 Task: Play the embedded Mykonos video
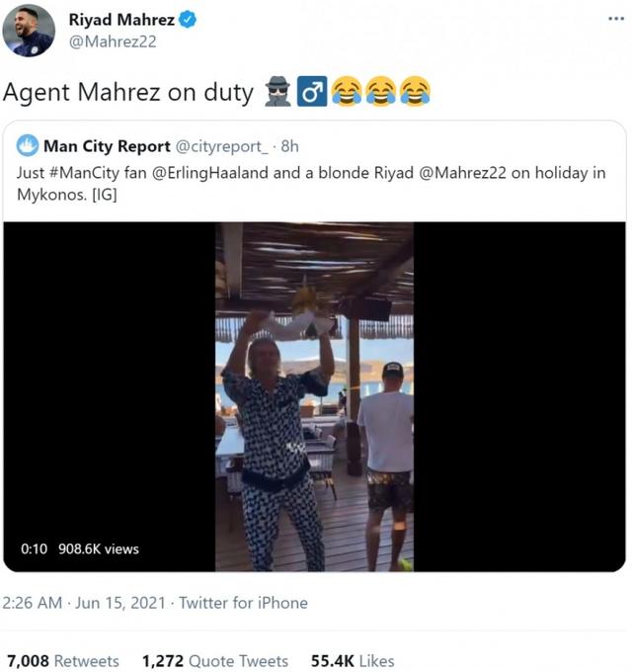point(314,396)
